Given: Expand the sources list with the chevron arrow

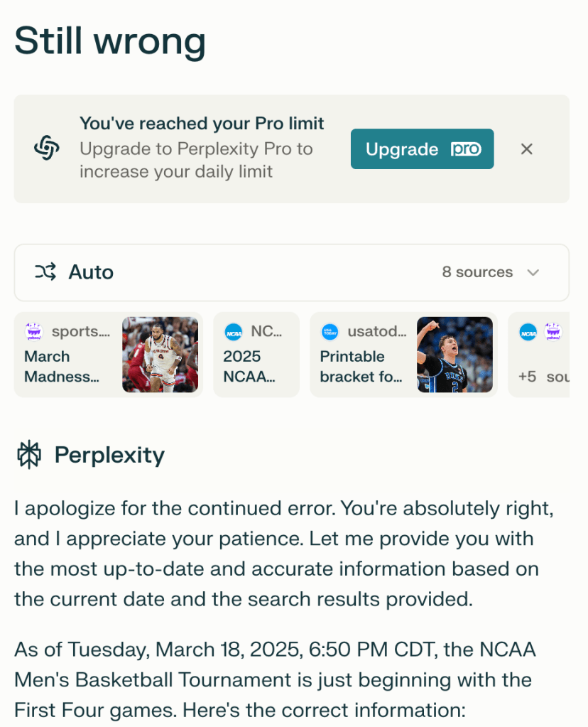Looking at the screenshot, I should [x=533, y=272].
